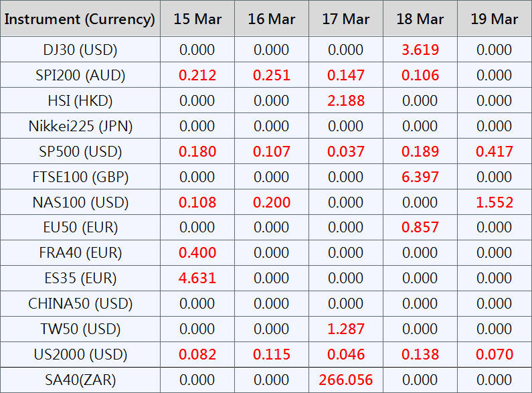The width and height of the screenshot is (532, 393).
Task: Click the HSI (HKD) instrument name
Action: click(80, 101)
